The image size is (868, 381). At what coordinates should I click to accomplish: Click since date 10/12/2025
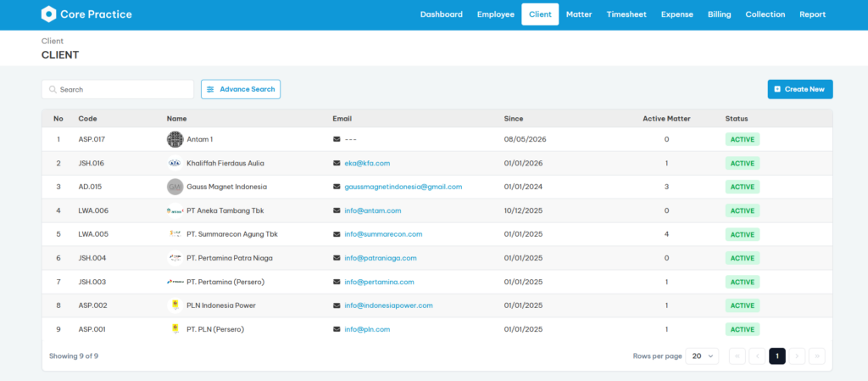[x=523, y=211]
